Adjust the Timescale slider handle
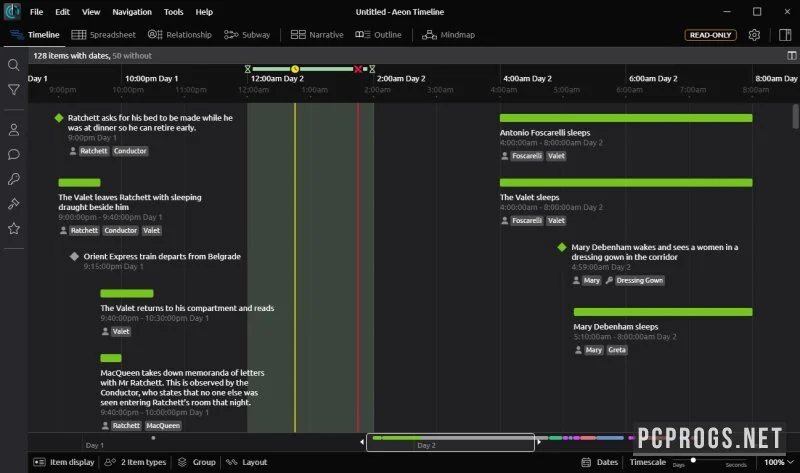This screenshot has width=800, height=473. pos(693,460)
